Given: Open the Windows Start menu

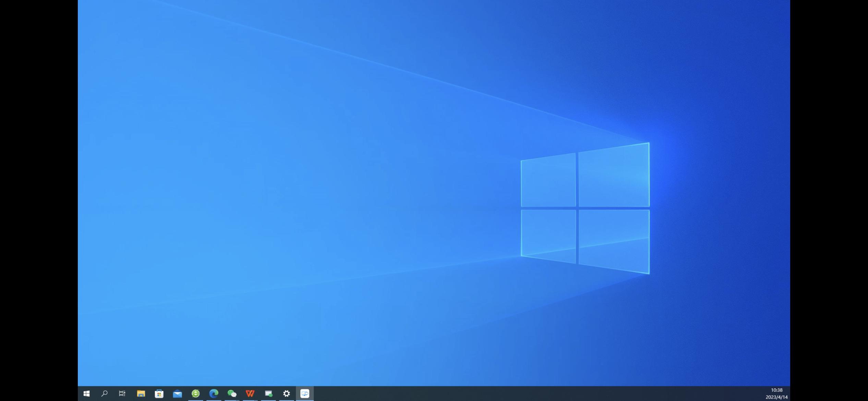Looking at the screenshot, I should [86, 393].
